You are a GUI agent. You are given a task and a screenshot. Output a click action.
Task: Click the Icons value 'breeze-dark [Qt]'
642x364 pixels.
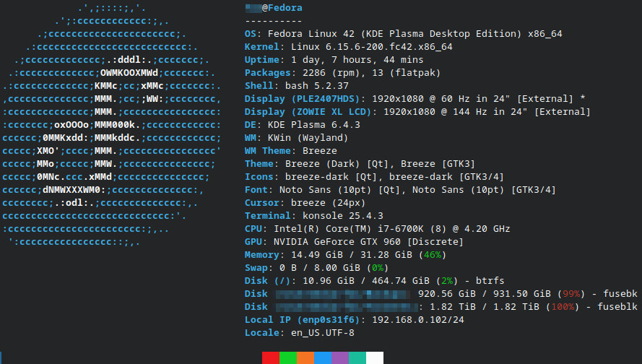pos(334,177)
